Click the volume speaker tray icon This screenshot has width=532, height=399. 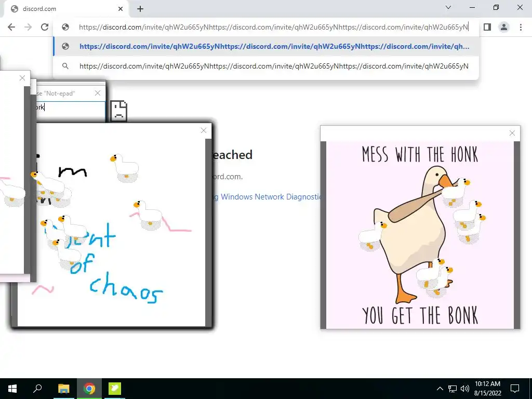tap(465, 389)
